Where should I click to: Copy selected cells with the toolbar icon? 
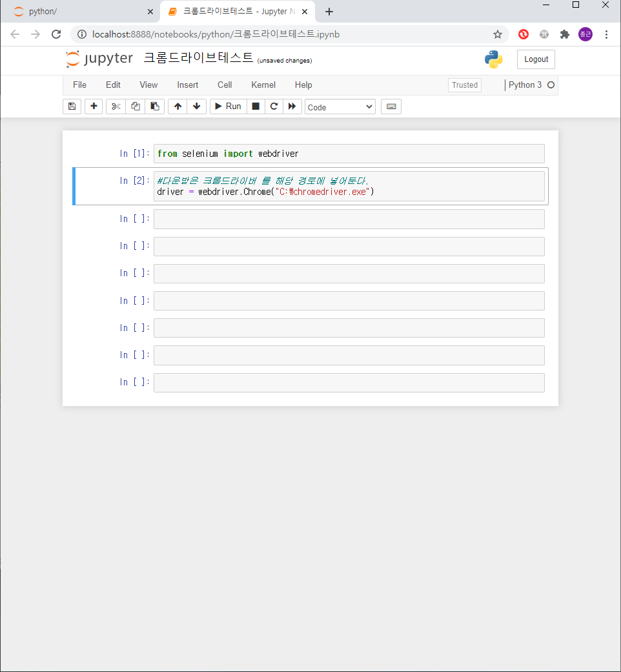(x=136, y=107)
